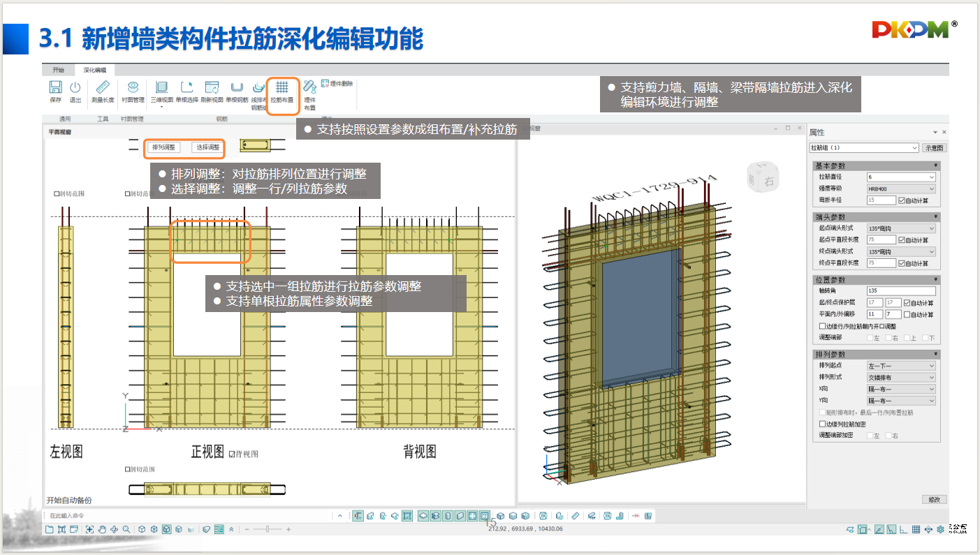Activate the 单根选择 tool
This screenshot has width=980, height=555.
[x=187, y=88]
